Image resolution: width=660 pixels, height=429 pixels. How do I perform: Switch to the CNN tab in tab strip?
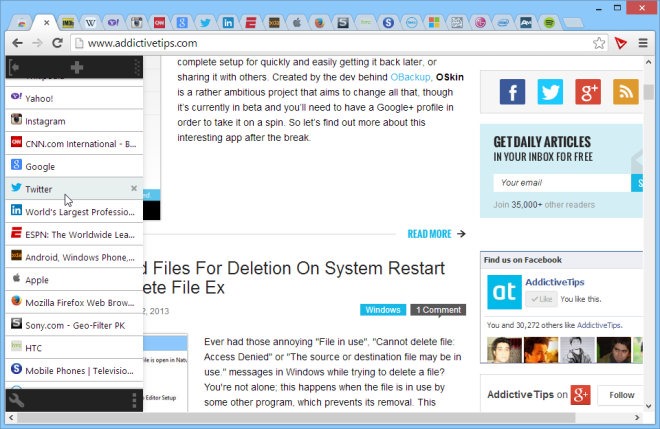(159, 23)
